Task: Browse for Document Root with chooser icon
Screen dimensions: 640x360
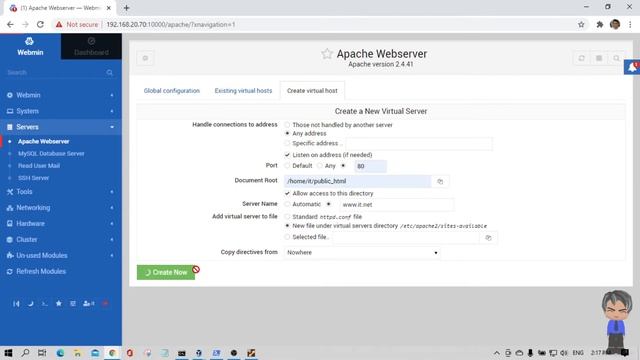Action: coord(440,181)
